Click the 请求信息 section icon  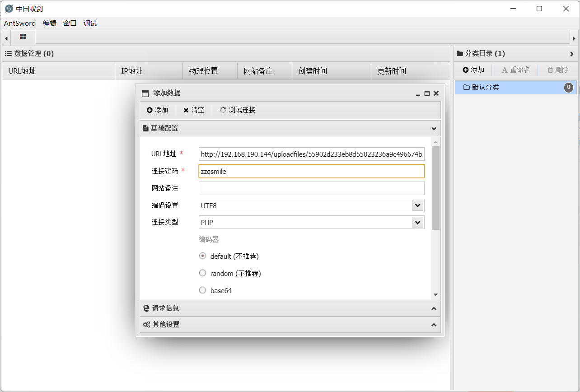point(146,308)
